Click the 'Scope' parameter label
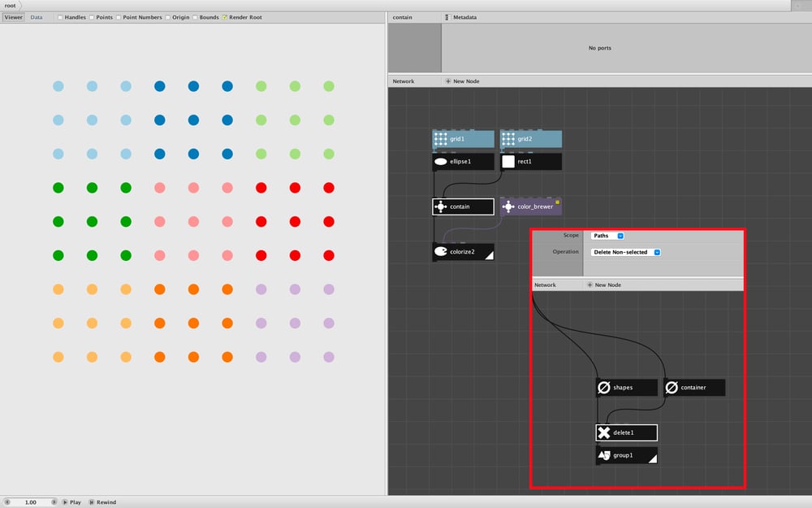This screenshot has width=812, height=508. (571, 236)
